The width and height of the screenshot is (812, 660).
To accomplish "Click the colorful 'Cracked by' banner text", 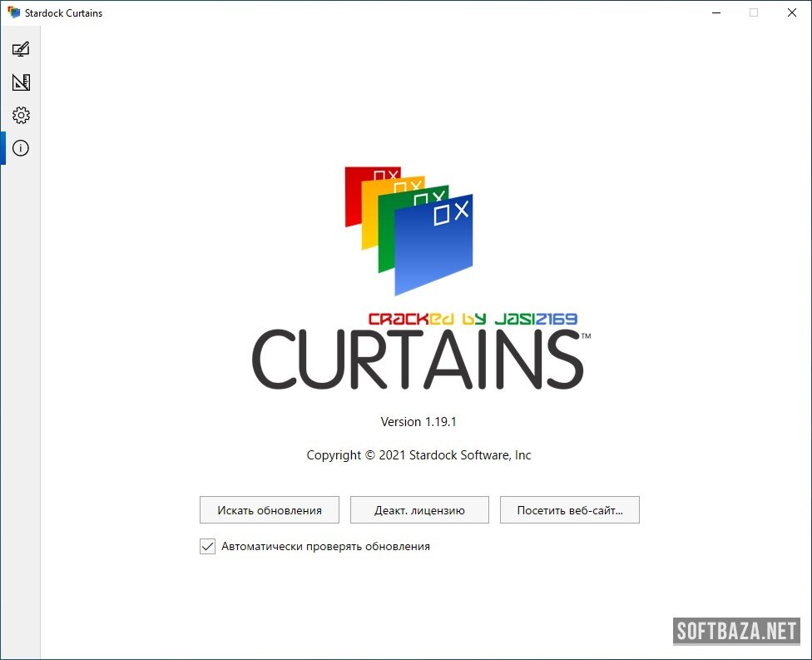I will (x=473, y=319).
